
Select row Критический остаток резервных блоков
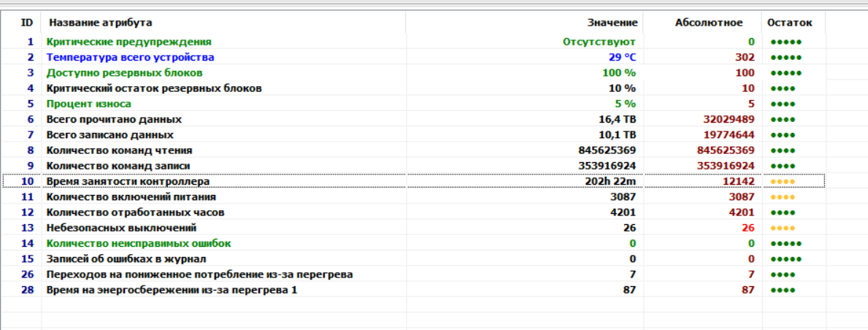[413, 88]
